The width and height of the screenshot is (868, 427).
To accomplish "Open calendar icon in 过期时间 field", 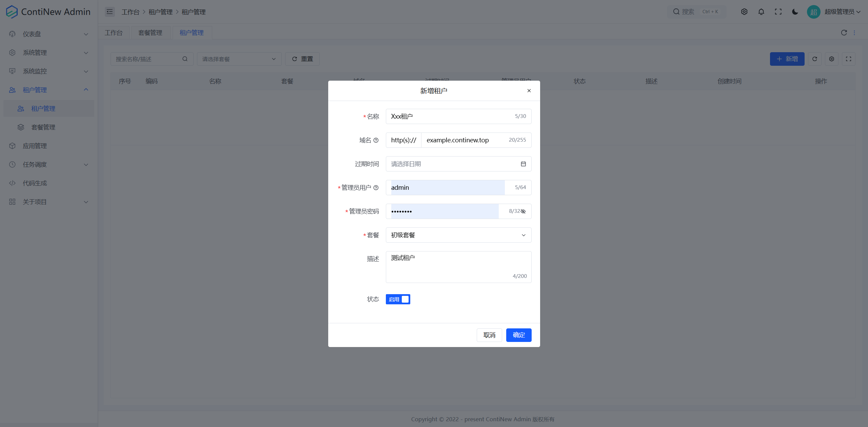I will [x=524, y=164].
